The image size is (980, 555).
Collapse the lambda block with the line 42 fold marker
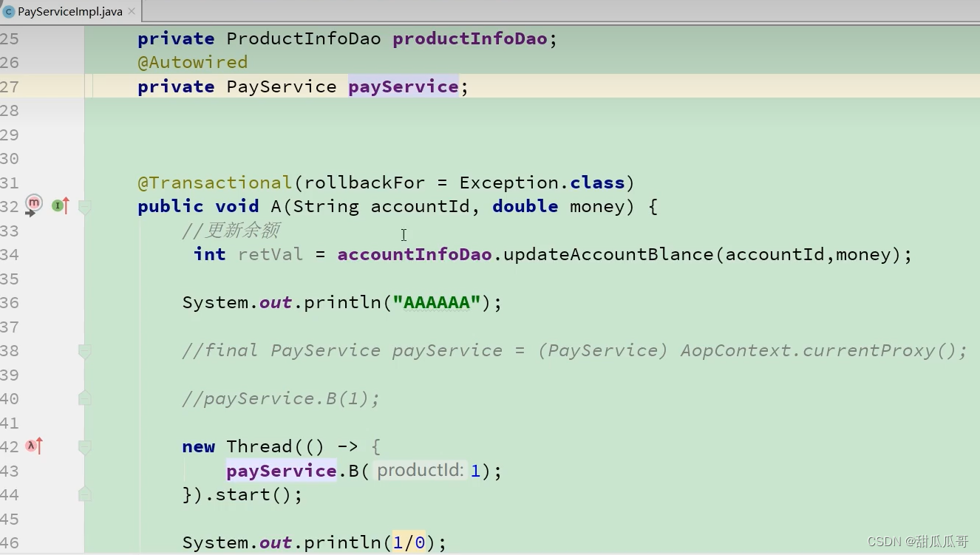(85, 447)
